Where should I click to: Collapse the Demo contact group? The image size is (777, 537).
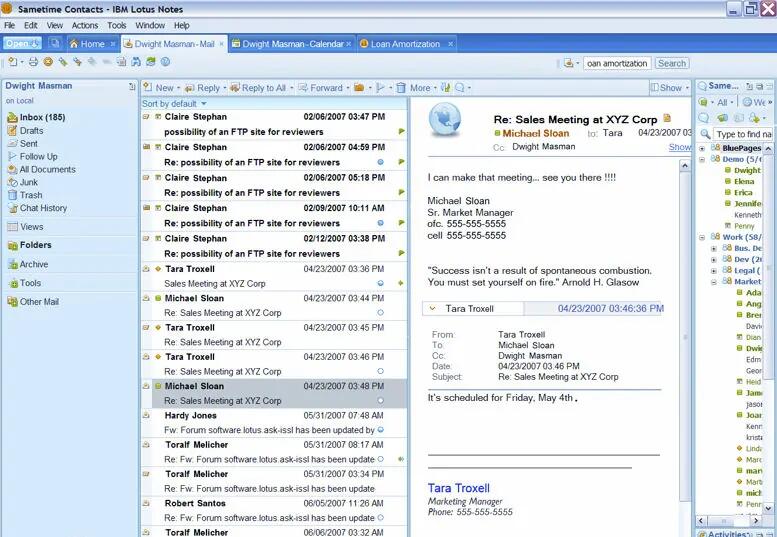coord(702,159)
